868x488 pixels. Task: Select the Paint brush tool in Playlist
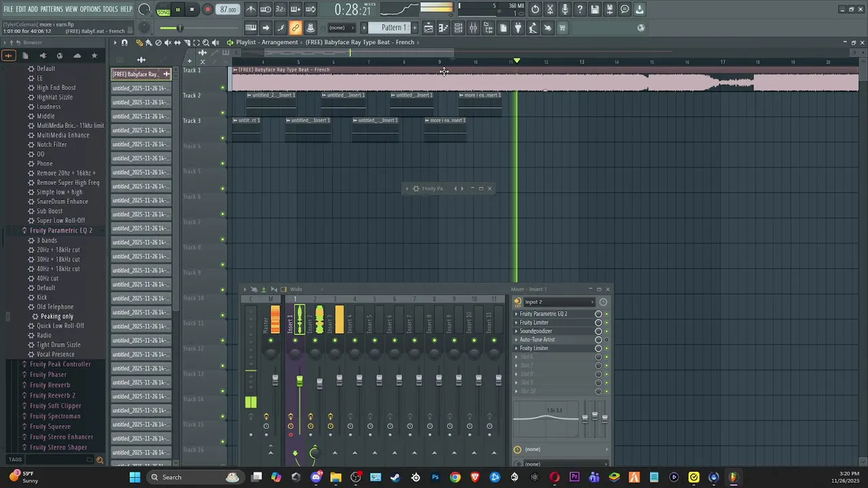[149, 42]
